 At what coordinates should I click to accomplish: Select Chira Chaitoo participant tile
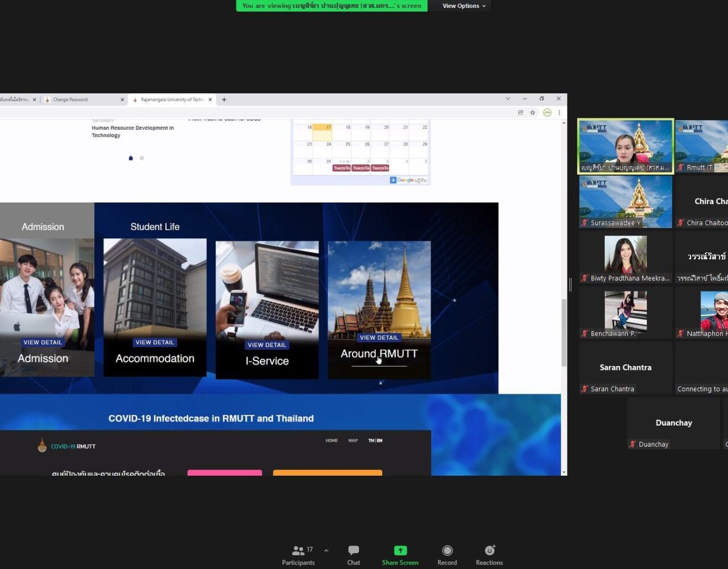pos(702,201)
